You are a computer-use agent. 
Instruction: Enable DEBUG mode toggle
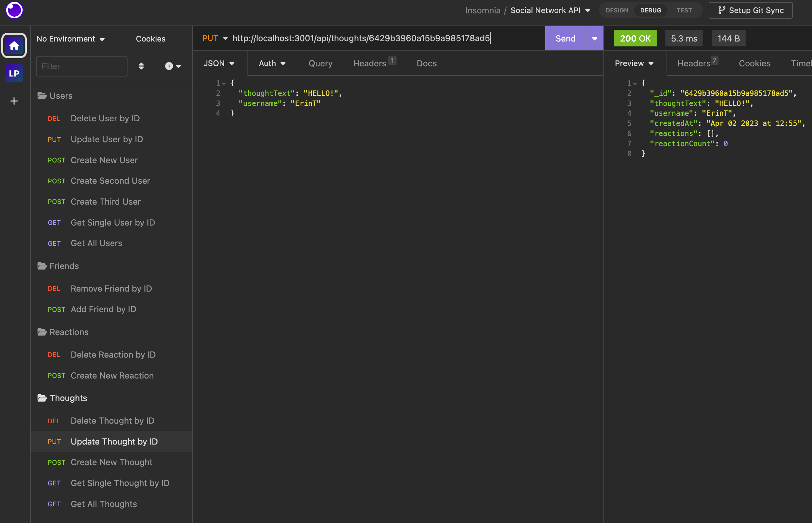coord(650,10)
